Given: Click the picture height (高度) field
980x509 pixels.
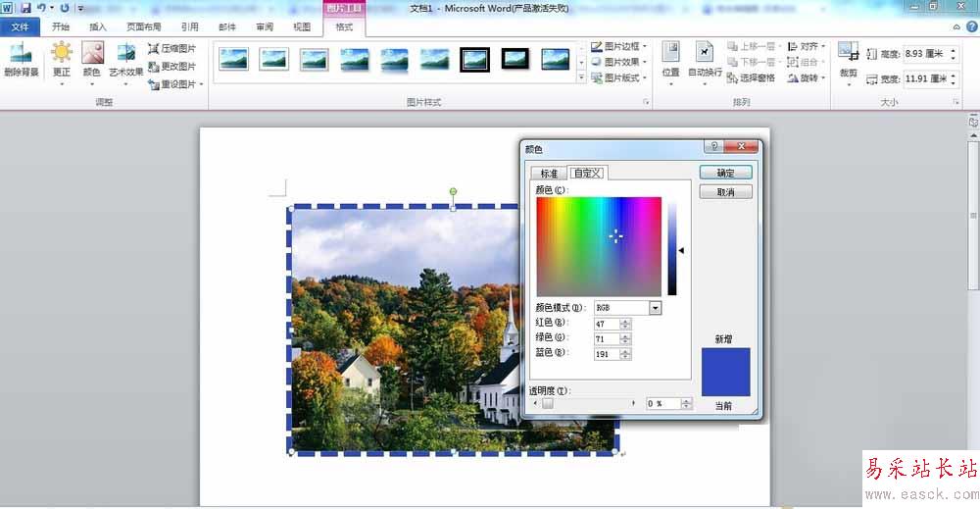Looking at the screenshot, I should [926, 54].
